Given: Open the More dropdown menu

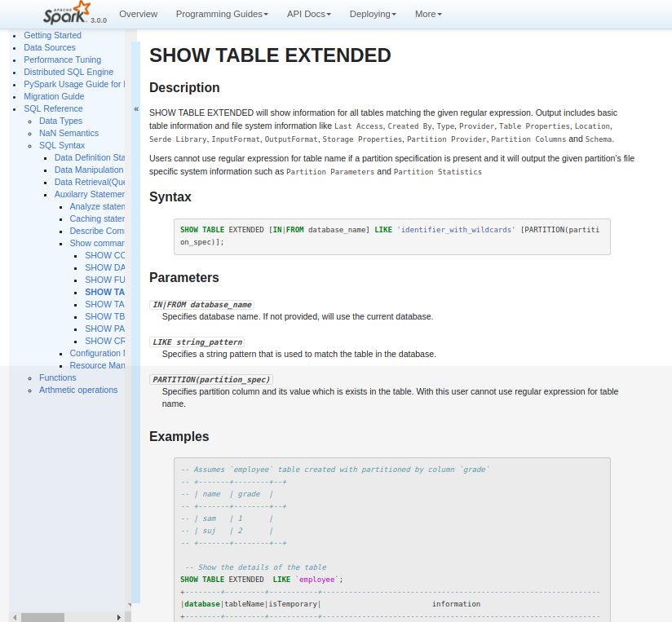Looking at the screenshot, I should pos(427,14).
